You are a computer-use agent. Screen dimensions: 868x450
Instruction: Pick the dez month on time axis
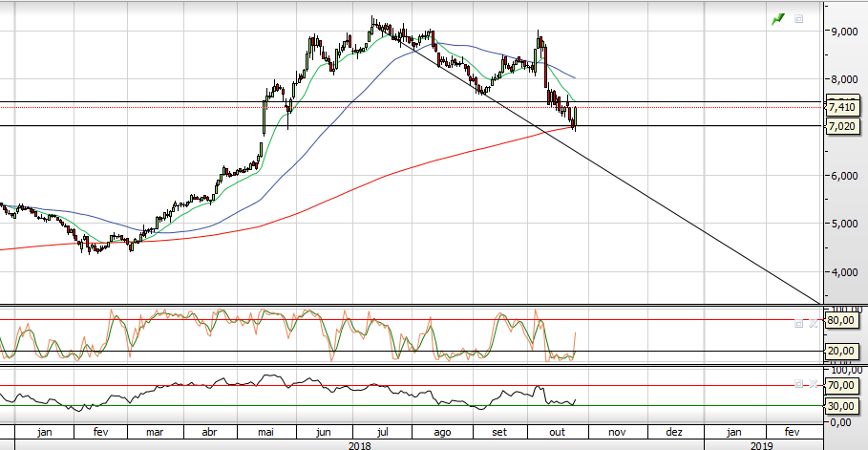pos(673,432)
